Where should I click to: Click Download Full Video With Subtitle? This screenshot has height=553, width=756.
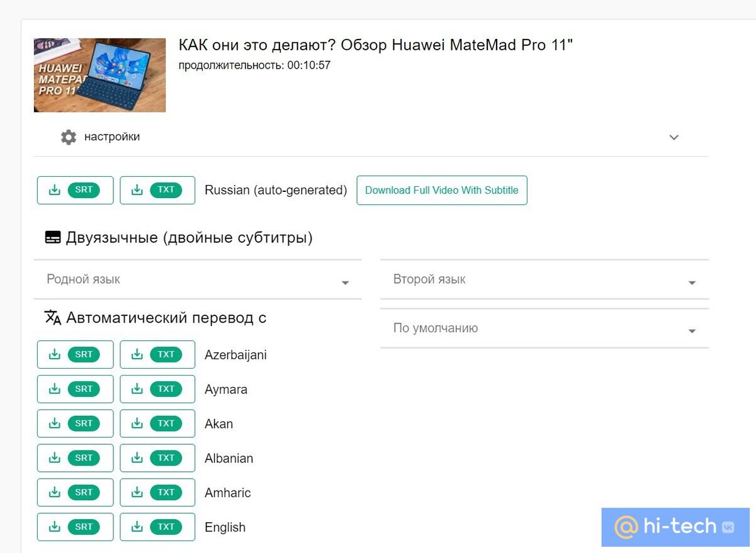click(442, 190)
